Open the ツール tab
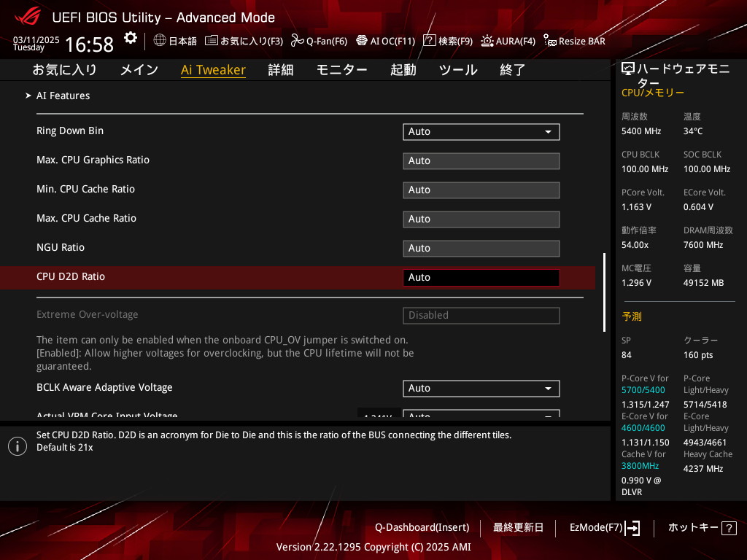Image resolution: width=747 pixels, height=560 pixels. [458, 69]
